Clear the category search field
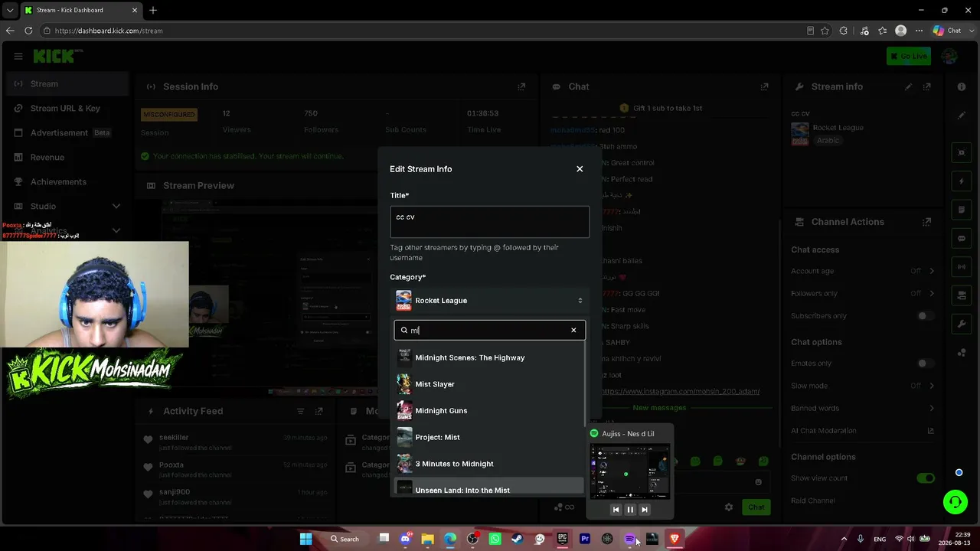Viewport: 980px width, 551px height. pos(573,331)
